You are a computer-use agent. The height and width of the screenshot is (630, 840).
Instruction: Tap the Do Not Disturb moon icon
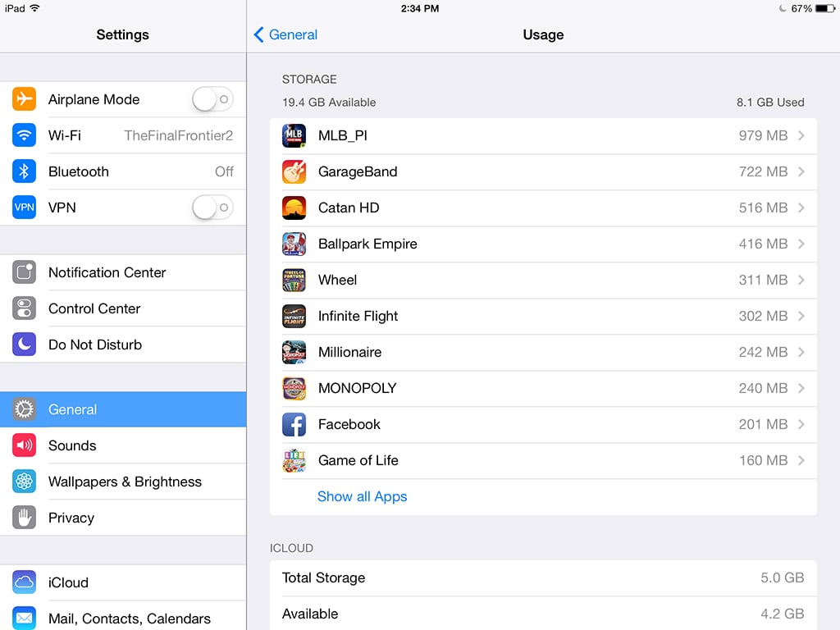coord(24,345)
